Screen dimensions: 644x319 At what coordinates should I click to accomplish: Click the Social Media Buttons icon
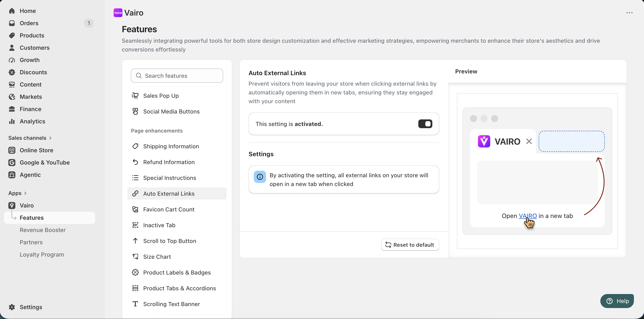pos(135,112)
